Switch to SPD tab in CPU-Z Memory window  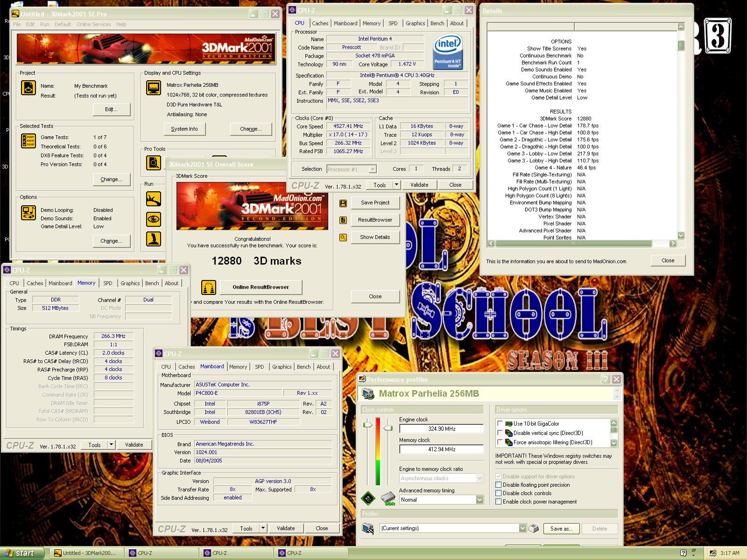[108, 283]
